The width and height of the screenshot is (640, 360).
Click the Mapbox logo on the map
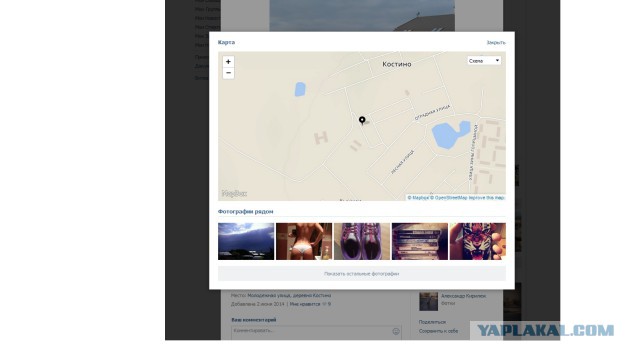[234, 193]
